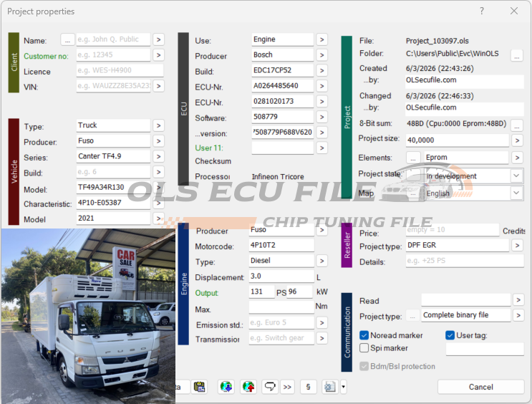532x404 pixels.
Task: Click arrow next to User 11 field
Action: (x=321, y=148)
